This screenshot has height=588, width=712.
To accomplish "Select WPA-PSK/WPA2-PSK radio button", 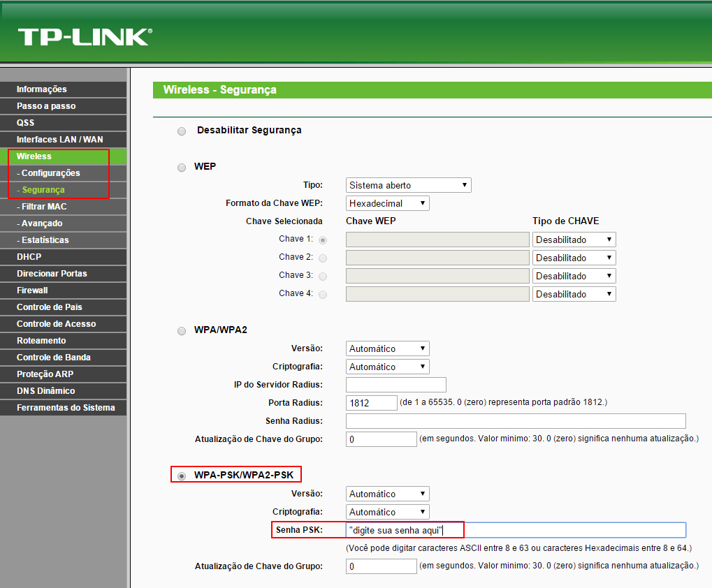I will (x=182, y=476).
